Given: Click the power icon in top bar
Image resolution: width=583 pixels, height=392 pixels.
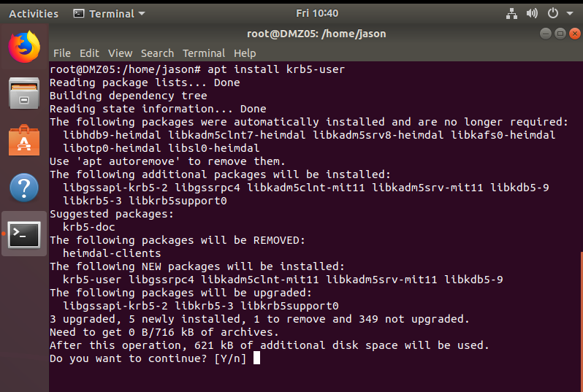Looking at the screenshot, I should coord(553,14).
